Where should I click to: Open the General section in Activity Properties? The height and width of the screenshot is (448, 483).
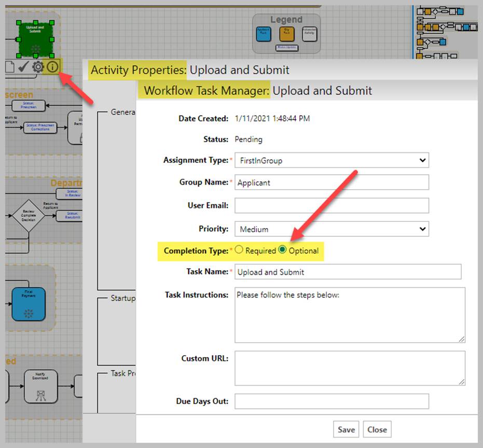click(x=123, y=112)
